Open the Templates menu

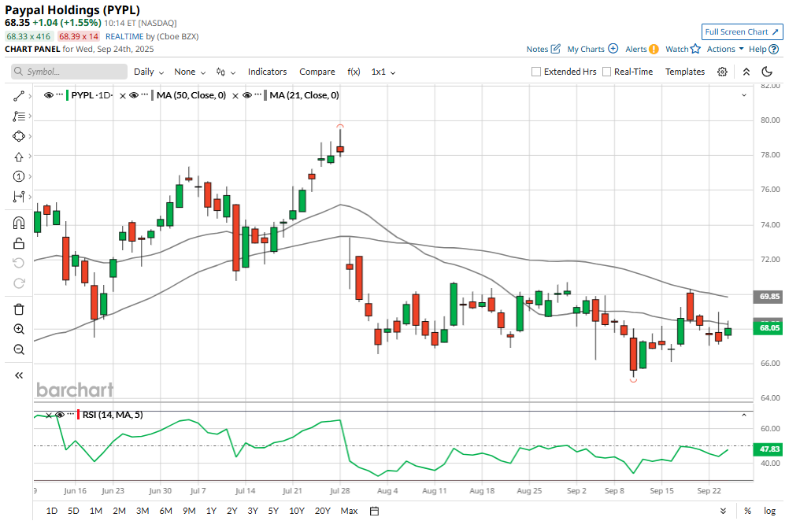pos(685,72)
